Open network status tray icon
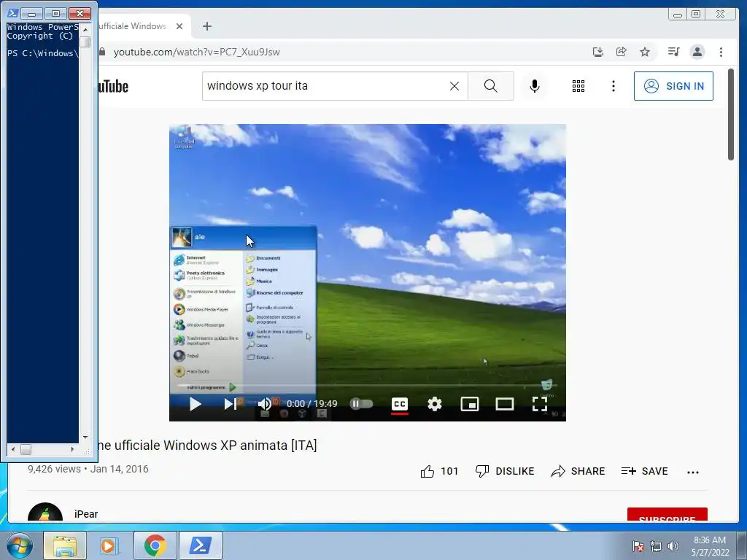This screenshot has width=747, height=560. (x=656, y=546)
